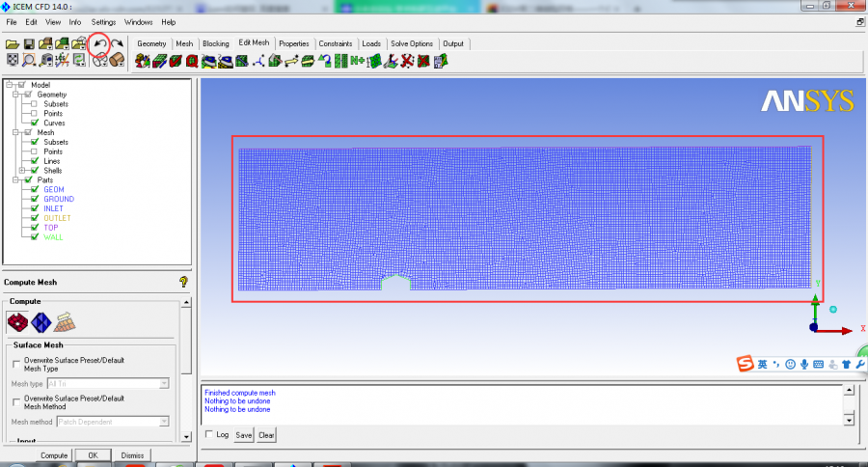Image resolution: width=868 pixels, height=467 pixels.
Task: Click the Smooth Mesh Globally icon
Action: click(208, 61)
